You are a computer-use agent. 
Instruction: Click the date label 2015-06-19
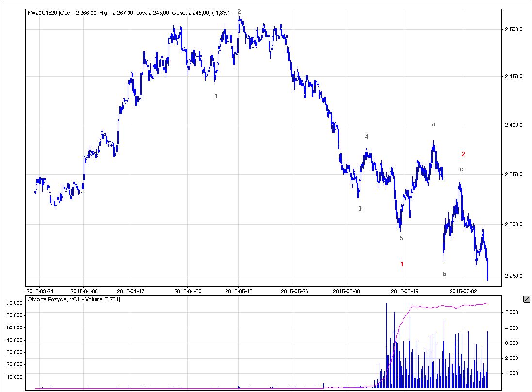(x=404, y=291)
